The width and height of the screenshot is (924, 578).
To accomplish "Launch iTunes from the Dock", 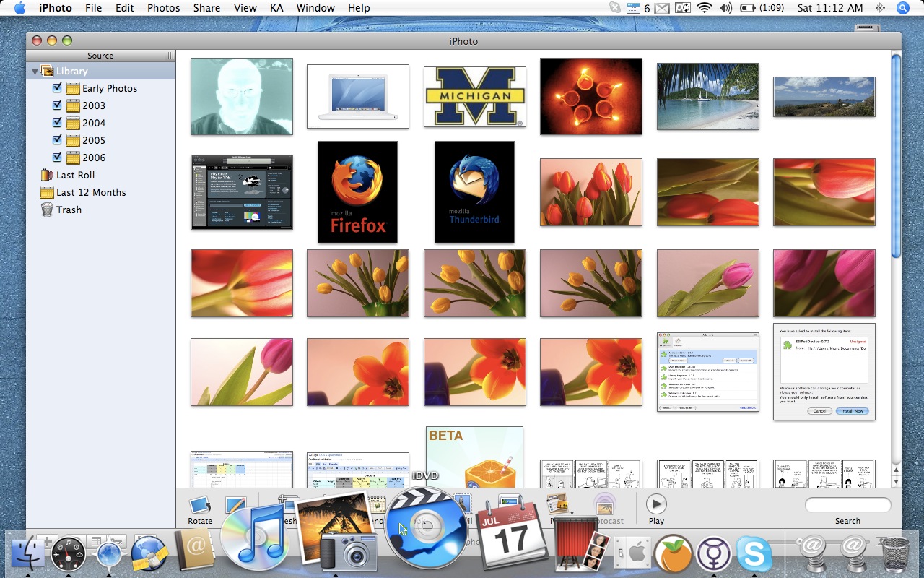I will pyautogui.click(x=256, y=538).
